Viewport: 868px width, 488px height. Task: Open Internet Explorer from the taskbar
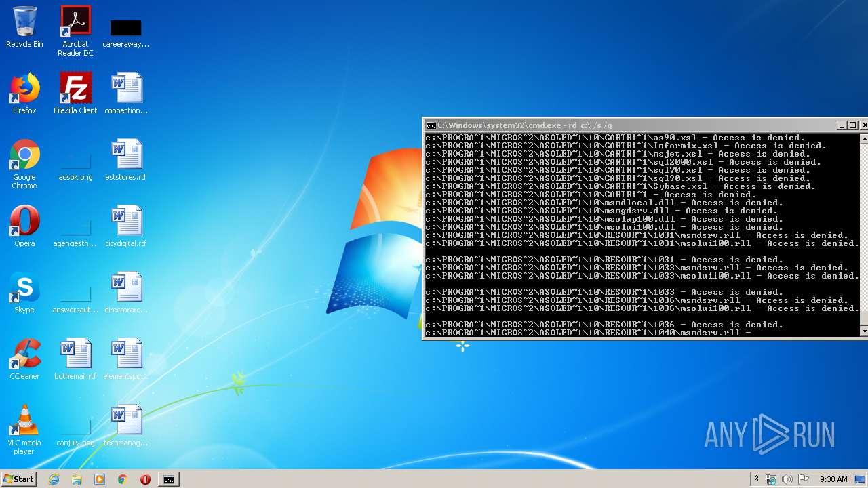pyautogui.click(x=54, y=479)
